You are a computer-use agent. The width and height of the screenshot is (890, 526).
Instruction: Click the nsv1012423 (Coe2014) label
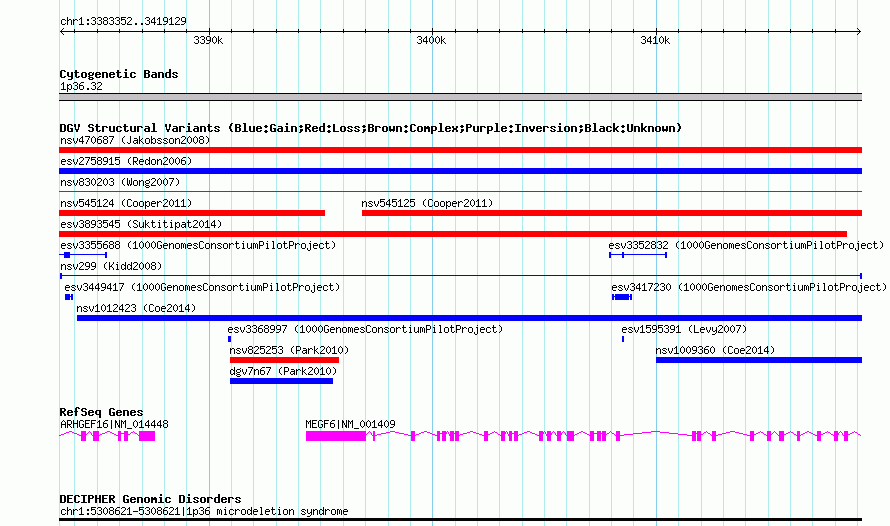click(x=136, y=308)
